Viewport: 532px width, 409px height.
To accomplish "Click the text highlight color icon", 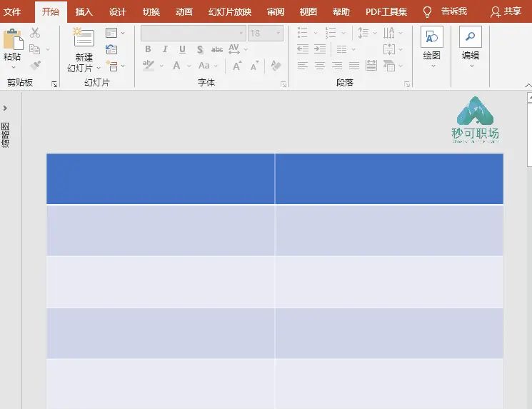I will (149, 65).
